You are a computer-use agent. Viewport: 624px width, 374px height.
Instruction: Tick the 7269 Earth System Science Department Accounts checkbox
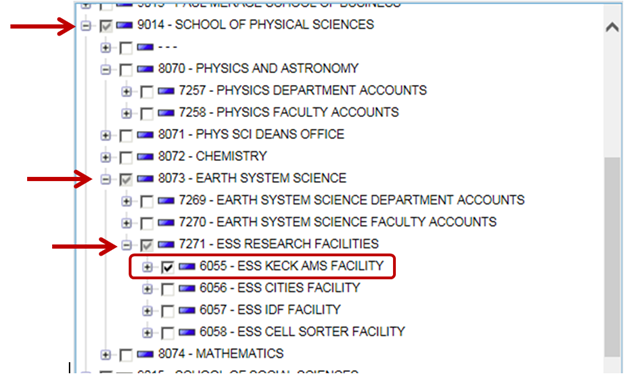click(x=147, y=201)
